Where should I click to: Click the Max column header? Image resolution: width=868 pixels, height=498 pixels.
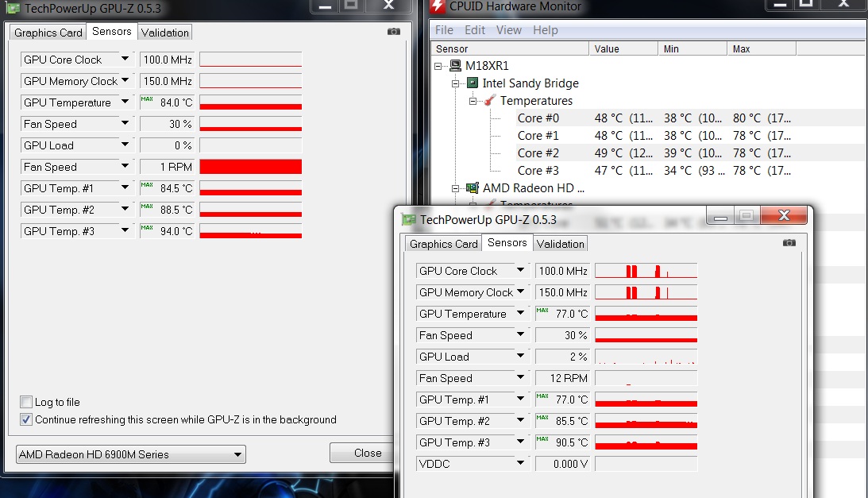point(762,48)
